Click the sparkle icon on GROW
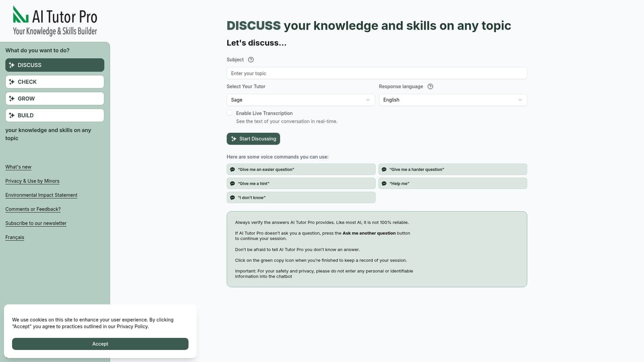 [12, 99]
